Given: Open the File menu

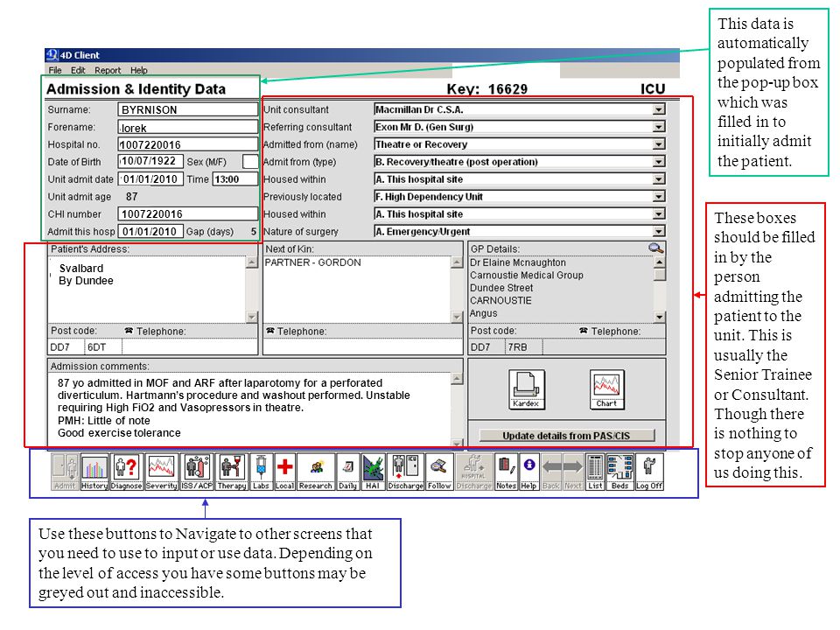Looking at the screenshot, I should point(55,70).
